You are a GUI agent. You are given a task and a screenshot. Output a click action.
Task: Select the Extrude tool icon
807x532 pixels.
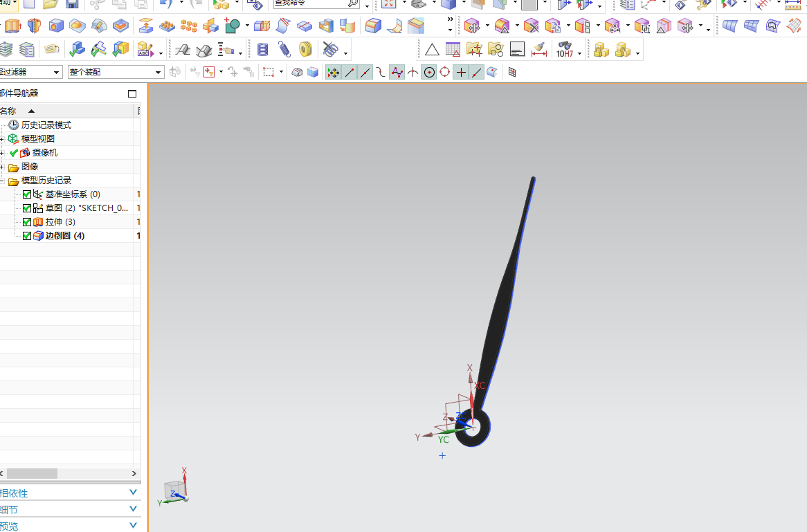tap(12, 26)
